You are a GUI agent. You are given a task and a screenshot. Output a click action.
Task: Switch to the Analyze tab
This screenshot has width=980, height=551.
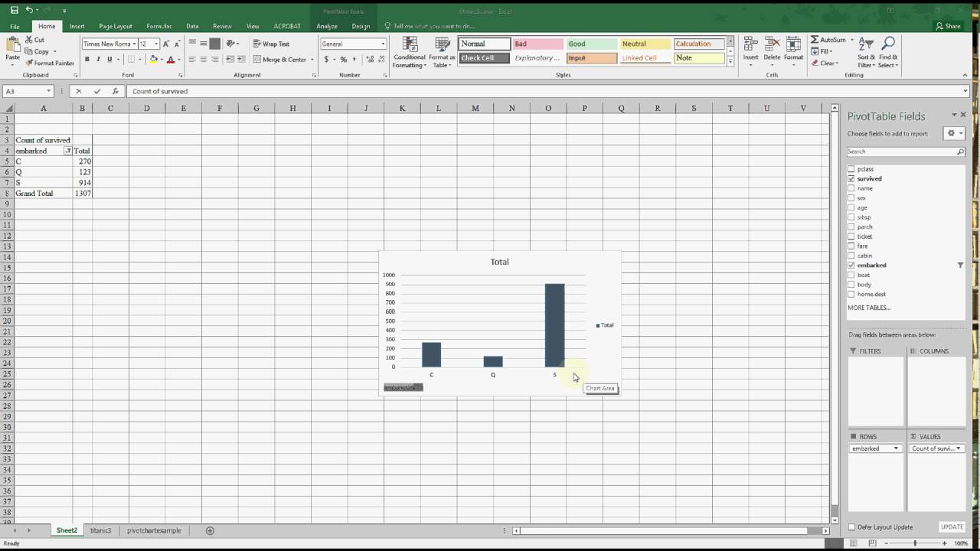(x=327, y=26)
